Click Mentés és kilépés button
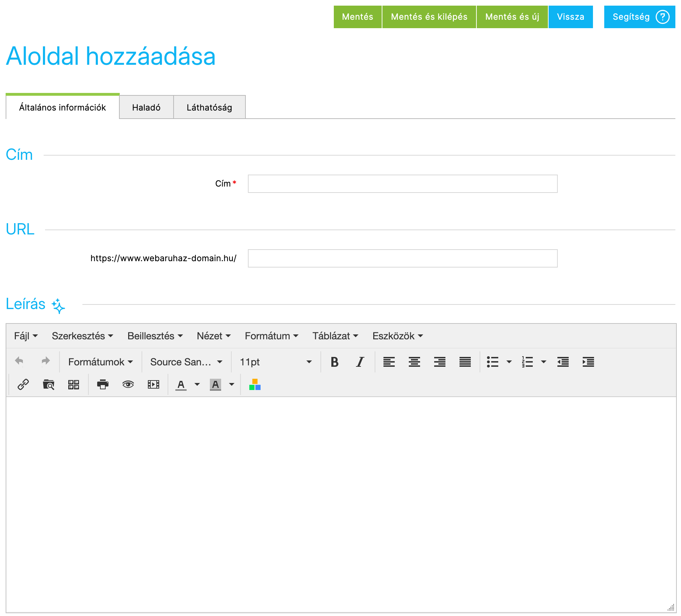The height and width of the screenshot is (616, 681). (429, 17)
